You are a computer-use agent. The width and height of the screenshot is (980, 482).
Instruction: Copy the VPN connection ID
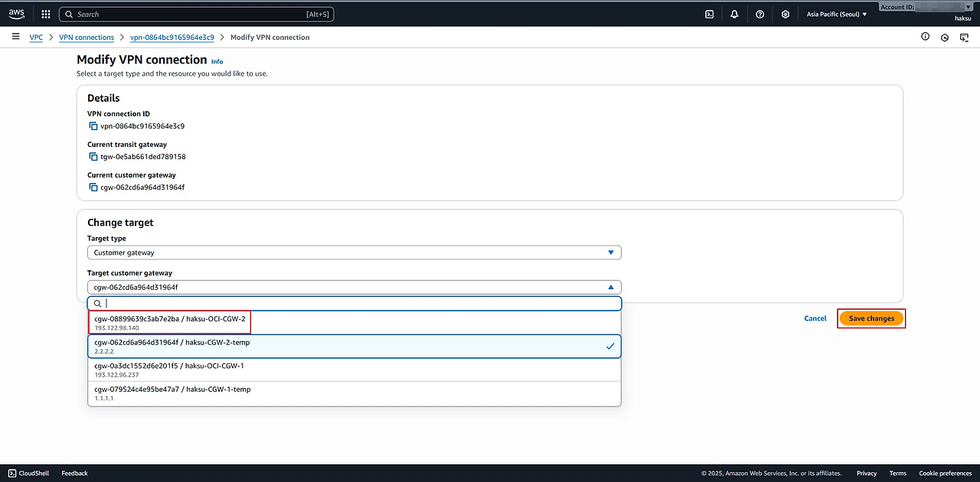(93, 126)
